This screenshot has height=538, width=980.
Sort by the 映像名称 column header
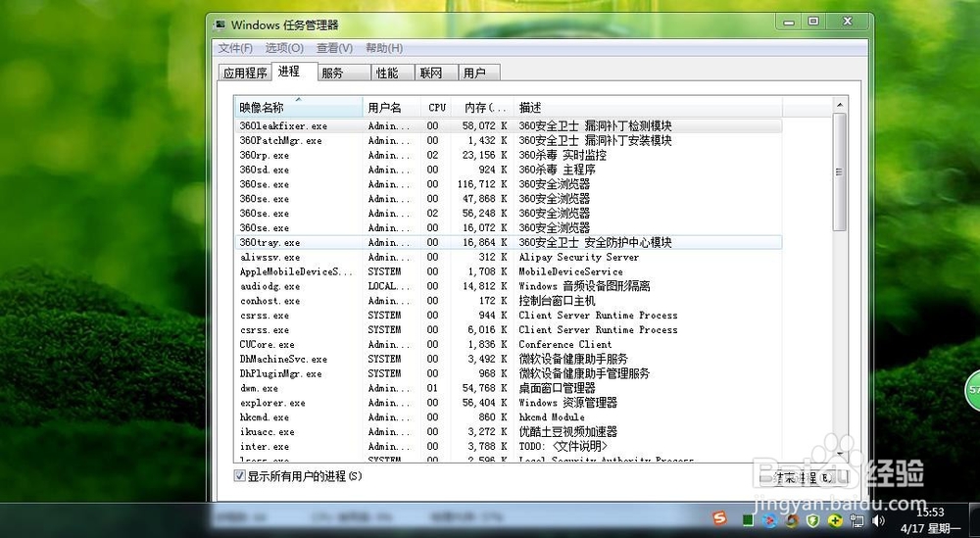(299, 108)
